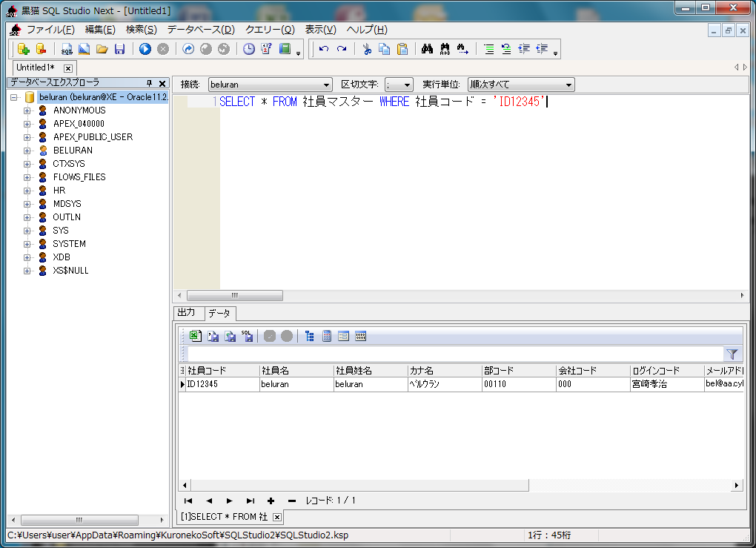Screen dimensions: 756x548
Task: Click the blue circular arrow toolbar icon
Action: [x=188, y=49]
